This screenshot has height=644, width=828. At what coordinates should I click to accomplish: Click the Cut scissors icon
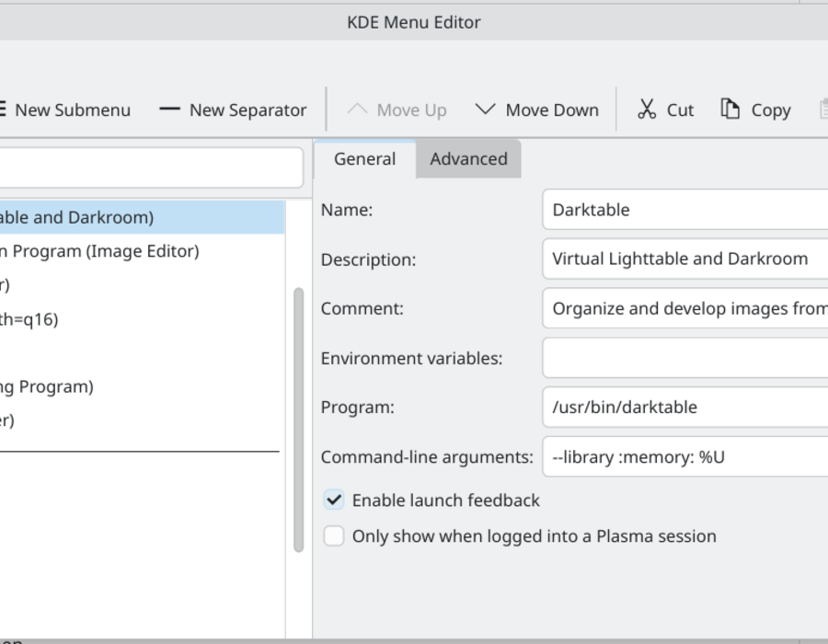click(x=647, y=109)
